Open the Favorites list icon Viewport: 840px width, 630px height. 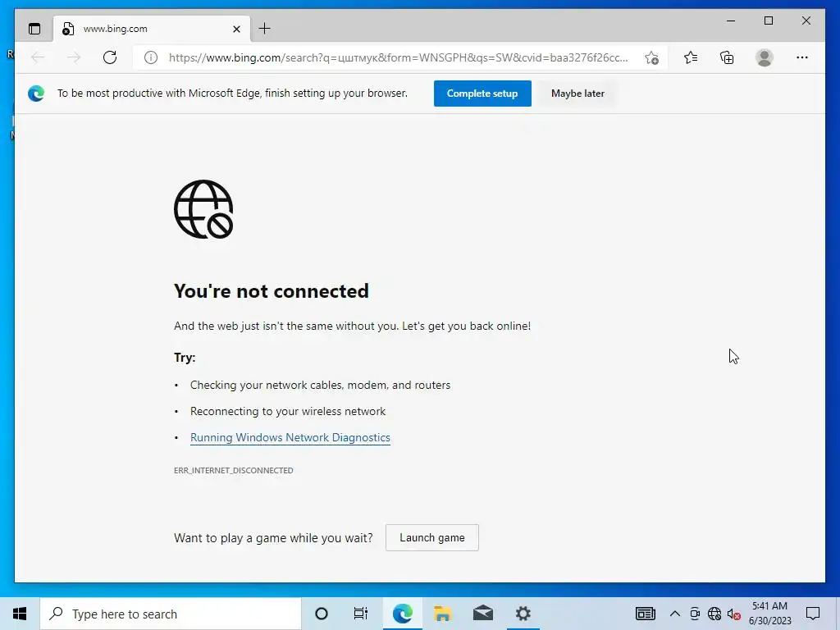tap(691, 57)
